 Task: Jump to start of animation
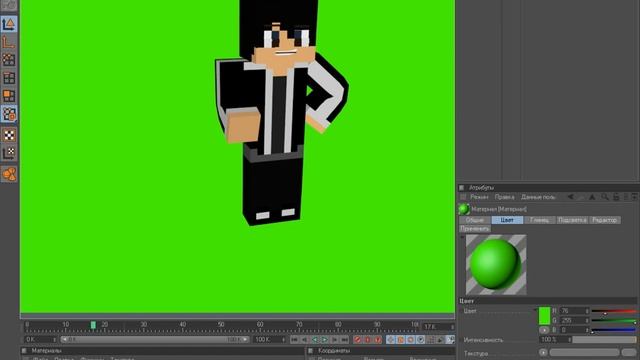294,340
